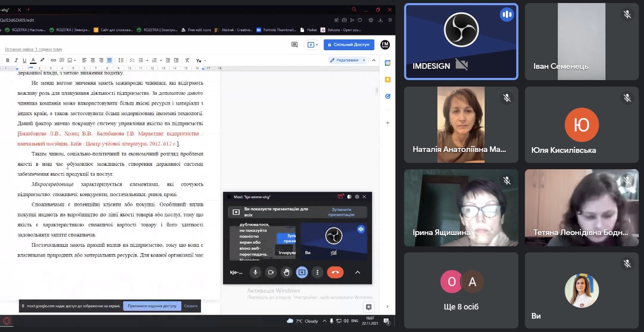644x332 pixels.
Task: Toggle underline text formatting
Action: (x=24, y=60)
